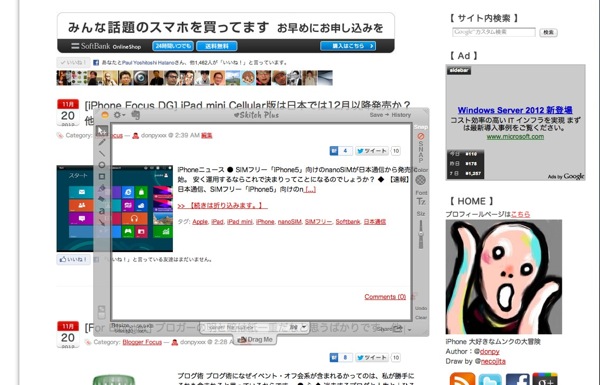
Task: Click Save in the Skitch title bar
Action: [376, 115]
